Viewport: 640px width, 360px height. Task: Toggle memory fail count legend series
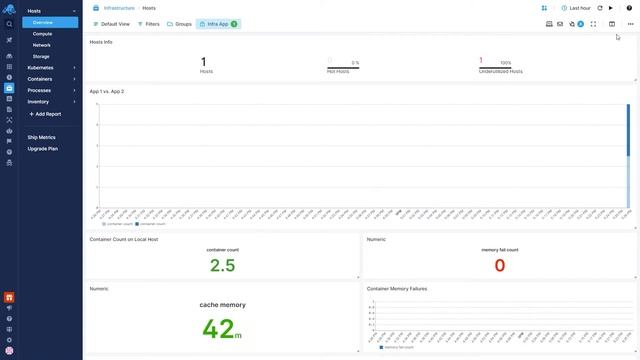pyautogui.click(x=396, y=347)
